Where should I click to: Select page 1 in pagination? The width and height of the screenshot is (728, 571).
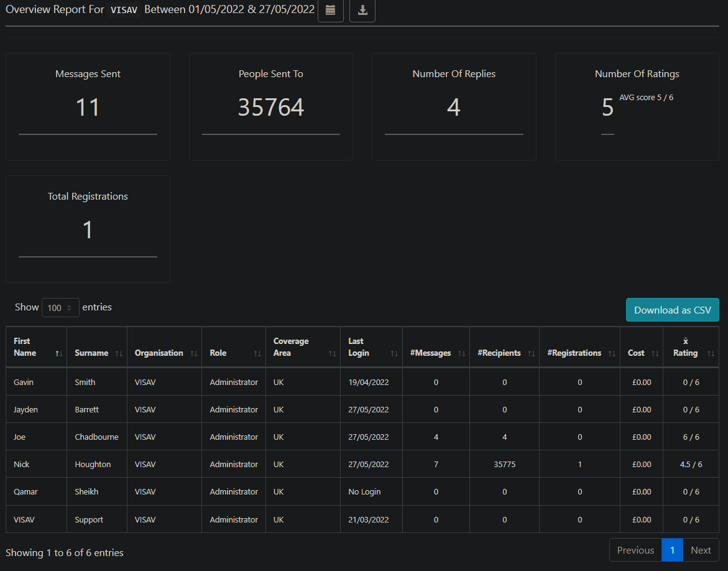click(x=672, y=550)
